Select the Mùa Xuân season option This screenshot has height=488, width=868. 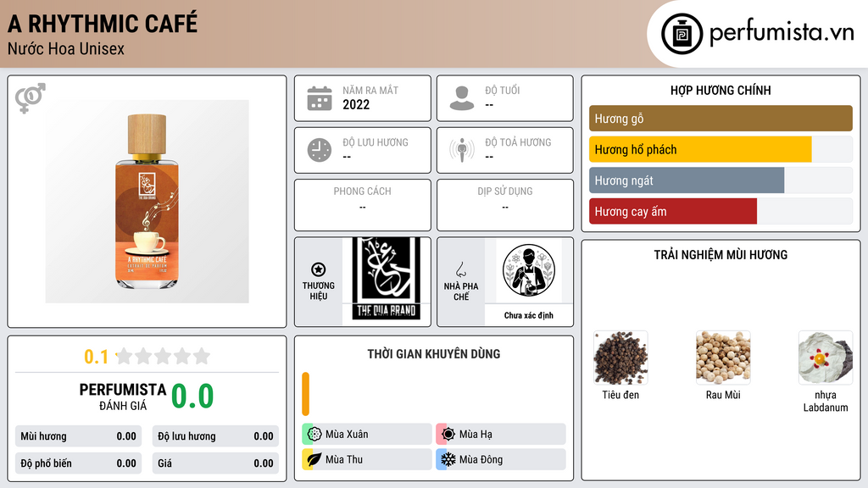point(366,435)
